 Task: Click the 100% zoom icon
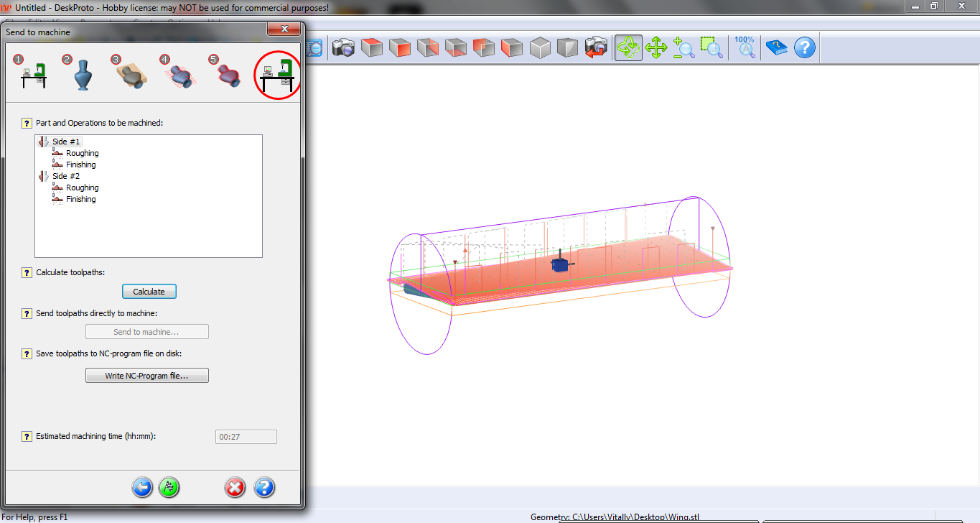pyautogui.click(x=745, y=47)
